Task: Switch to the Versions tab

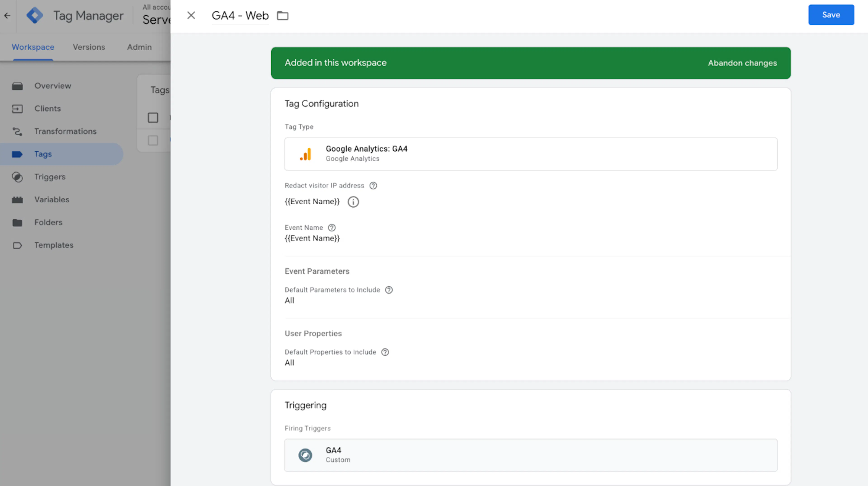Action: (89, 47)
